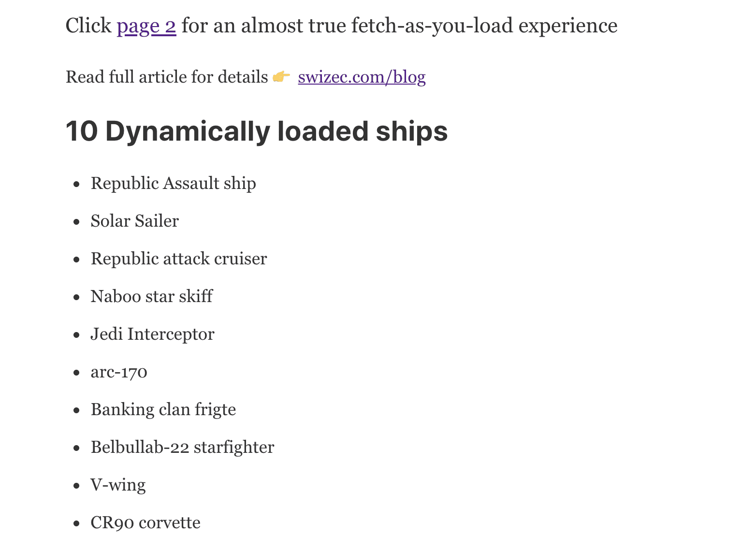This screenshot has height=550, width=756.
Task: Click the 'Read full article for details' text
Action: (167, 77)
